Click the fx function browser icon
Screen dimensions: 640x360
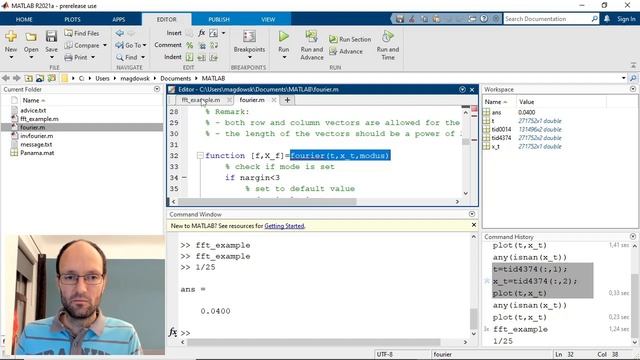click(173, 332)
